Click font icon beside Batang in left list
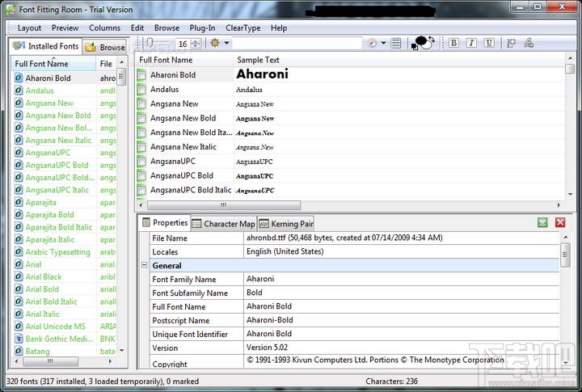This screenshot has height=392, width=582. 19,351
